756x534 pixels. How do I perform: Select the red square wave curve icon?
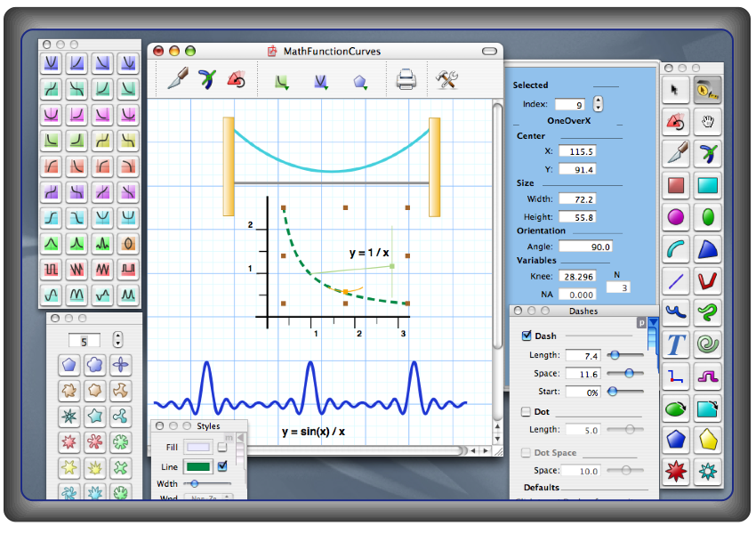pos(51,269)
